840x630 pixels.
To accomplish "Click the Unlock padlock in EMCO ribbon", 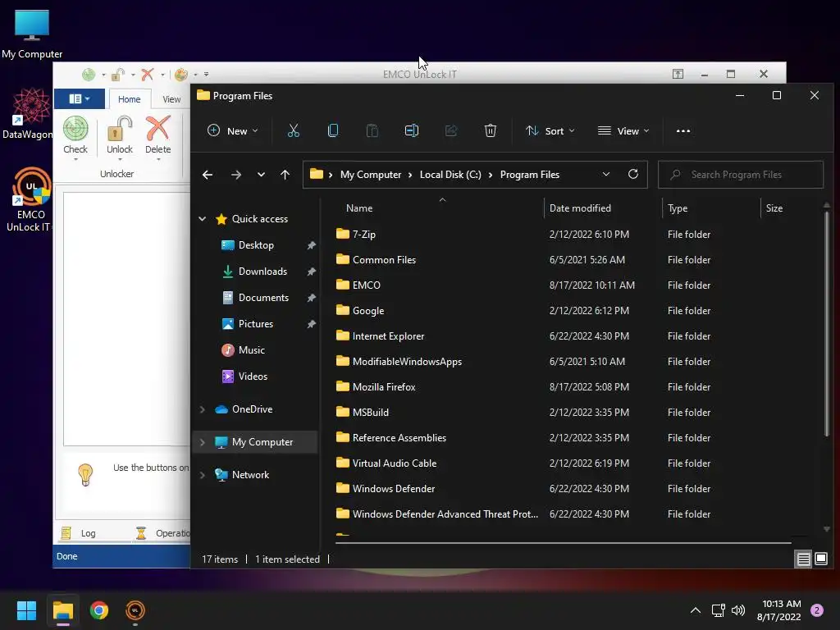I will 120,129.
